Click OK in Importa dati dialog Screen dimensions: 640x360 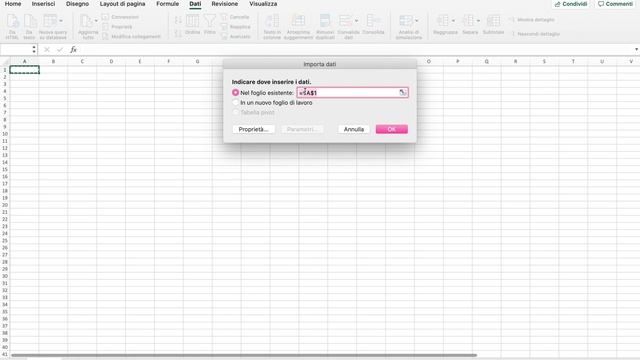point(391,129)
